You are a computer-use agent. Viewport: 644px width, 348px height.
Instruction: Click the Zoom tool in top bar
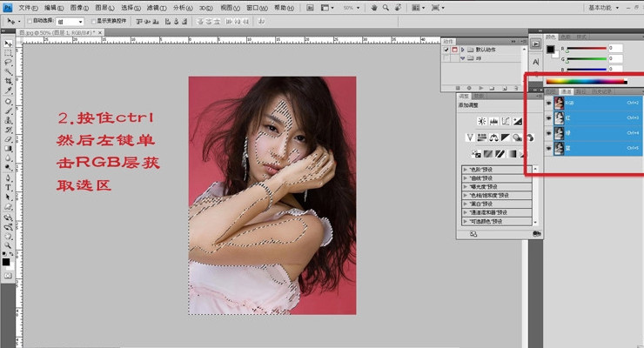pos(385,7)
